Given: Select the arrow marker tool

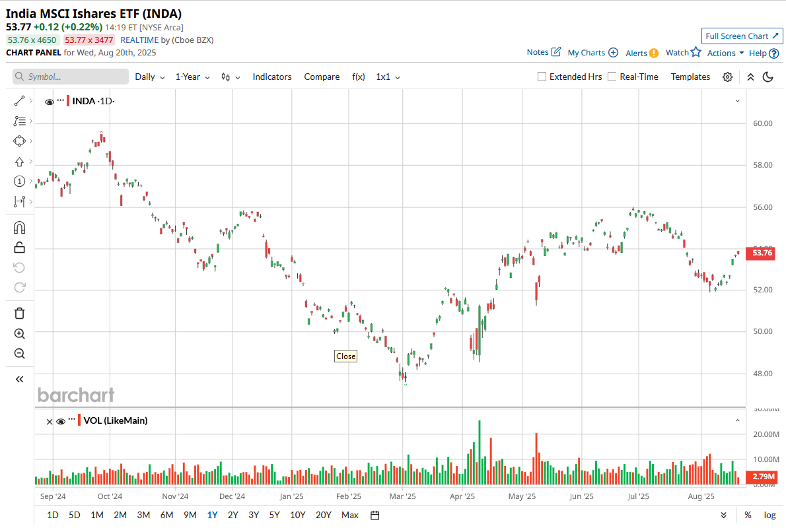Looking at the screenshot, I should point(19,162).
